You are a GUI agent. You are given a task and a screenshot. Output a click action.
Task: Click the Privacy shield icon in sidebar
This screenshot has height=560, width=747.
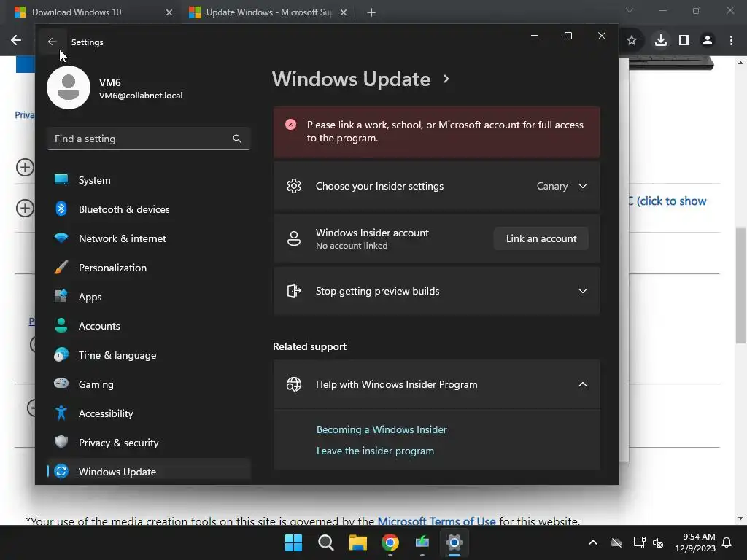coord(61,442)
